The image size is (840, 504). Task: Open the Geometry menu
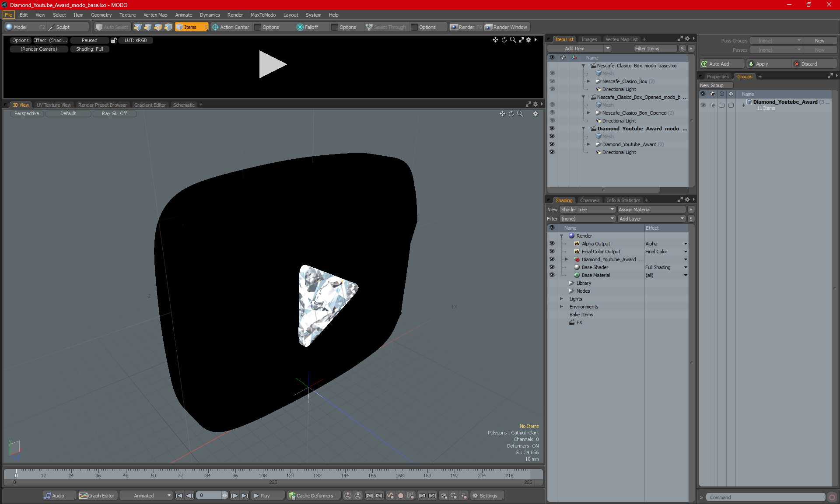tap(101, 15)
